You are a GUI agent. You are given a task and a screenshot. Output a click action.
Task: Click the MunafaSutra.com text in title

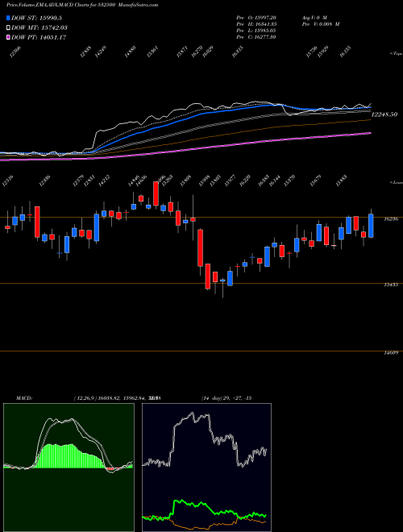(x=139, y=5)
